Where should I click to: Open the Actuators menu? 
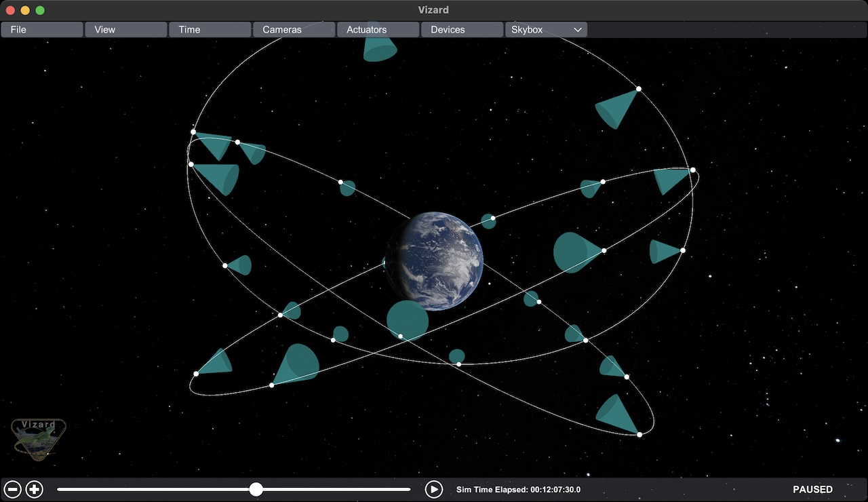[x=378, y=30]
